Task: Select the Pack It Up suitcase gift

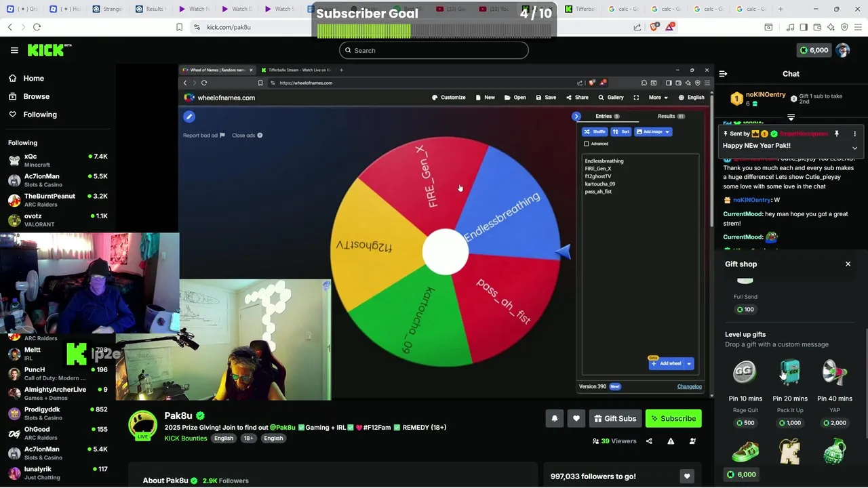Action: tap(790, 372)
